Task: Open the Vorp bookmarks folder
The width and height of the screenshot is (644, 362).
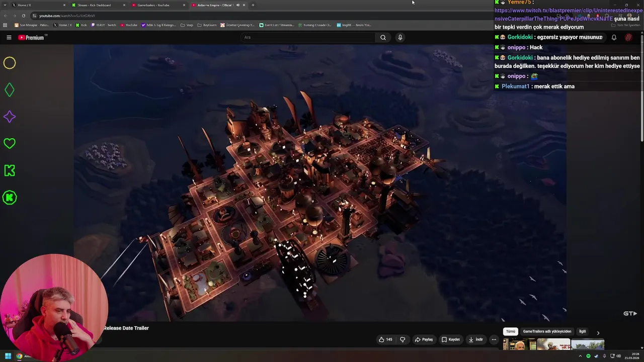Action: point(187,25)
